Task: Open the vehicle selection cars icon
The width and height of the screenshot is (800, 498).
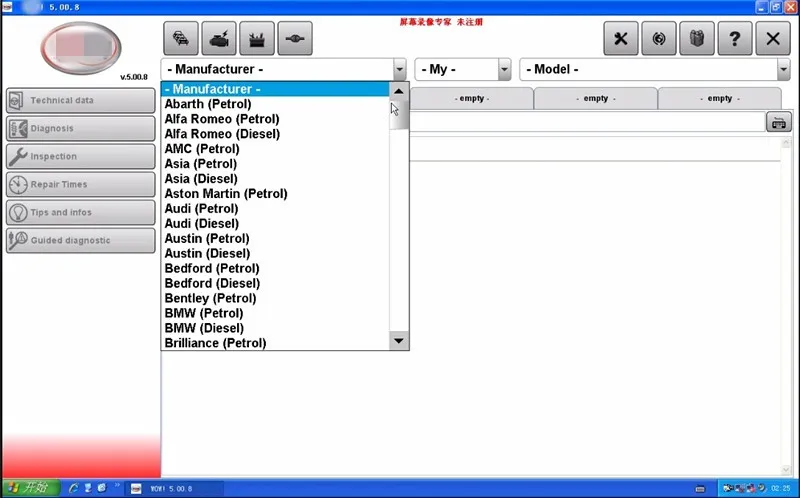Action: click(181, 38)
